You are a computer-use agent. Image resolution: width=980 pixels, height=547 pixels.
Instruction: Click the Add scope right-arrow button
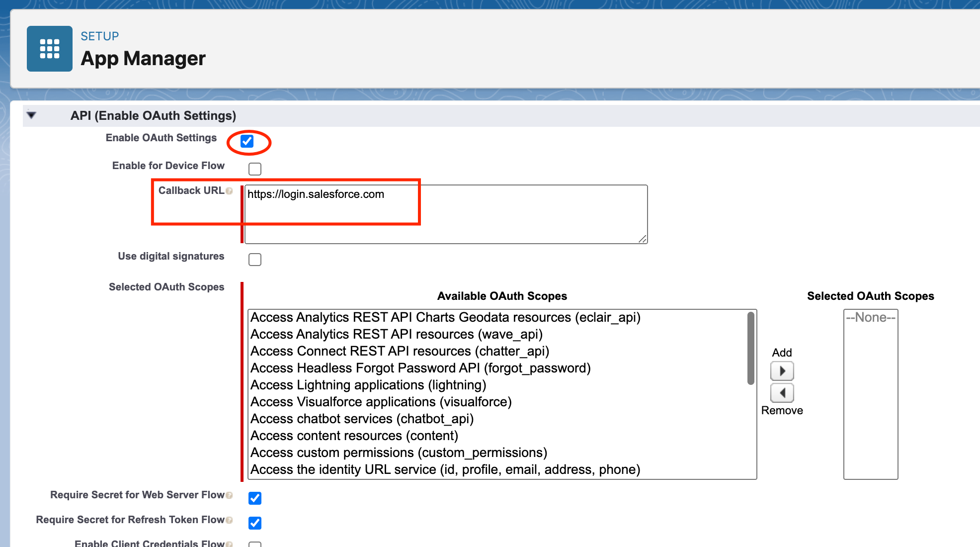point(782,371)
